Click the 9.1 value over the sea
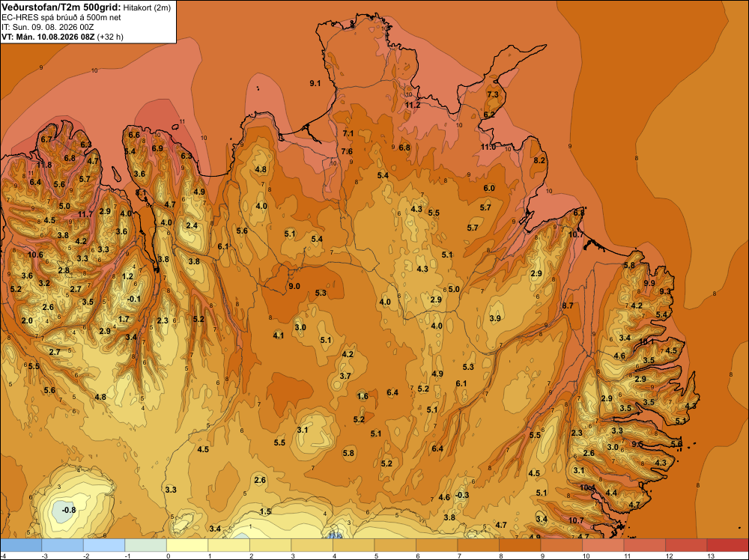Image resolution: width=749 pixels, height=560 pixels. click(315, 83)
